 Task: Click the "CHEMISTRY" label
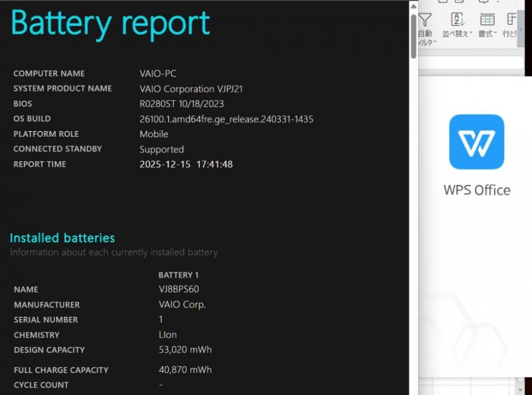coord(37,335)
